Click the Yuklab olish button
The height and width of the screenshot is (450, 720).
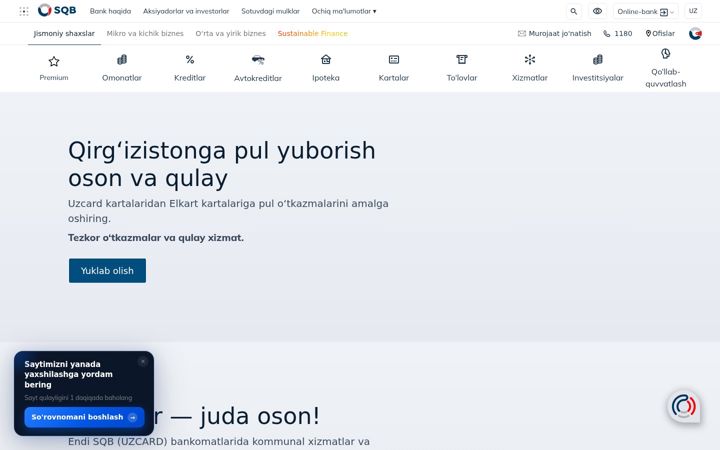click(107, 270)
